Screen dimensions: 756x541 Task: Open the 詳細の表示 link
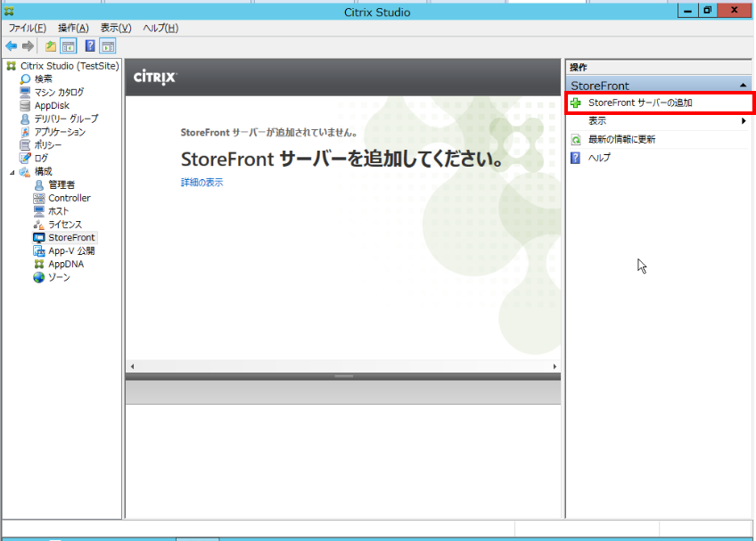click(x=202, y=182)
